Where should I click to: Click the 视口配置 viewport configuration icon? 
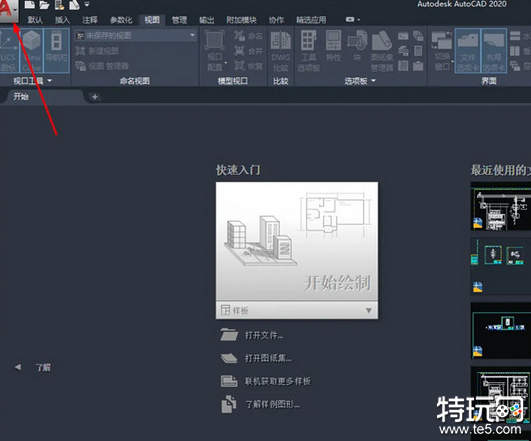coord(215,51)
